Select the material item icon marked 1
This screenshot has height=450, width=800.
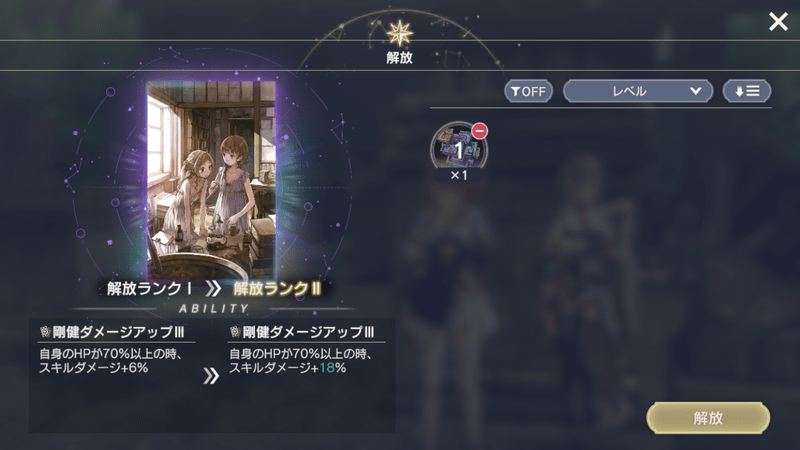459,148
